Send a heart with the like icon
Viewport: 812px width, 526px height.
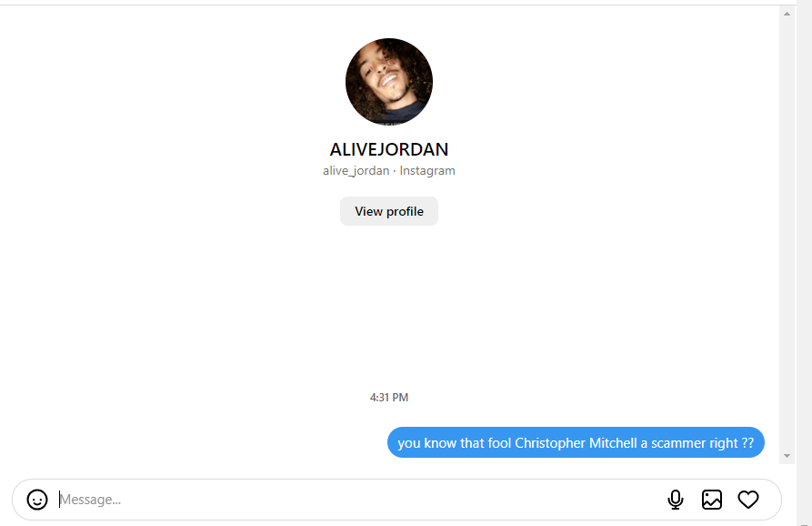[x=748, y=500]
